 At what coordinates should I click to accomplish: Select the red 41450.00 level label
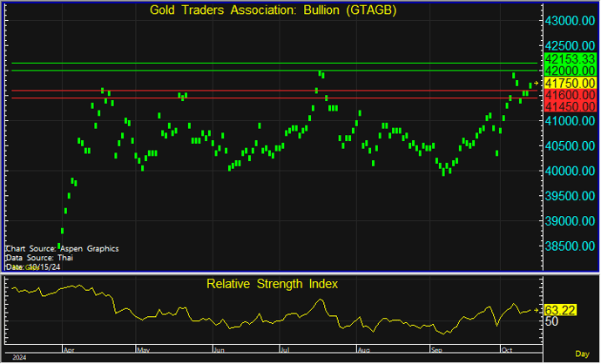point(571,106)
